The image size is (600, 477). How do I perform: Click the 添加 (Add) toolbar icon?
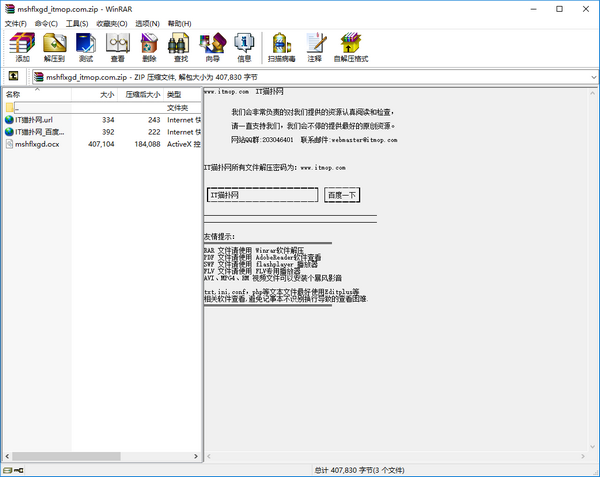22,47
